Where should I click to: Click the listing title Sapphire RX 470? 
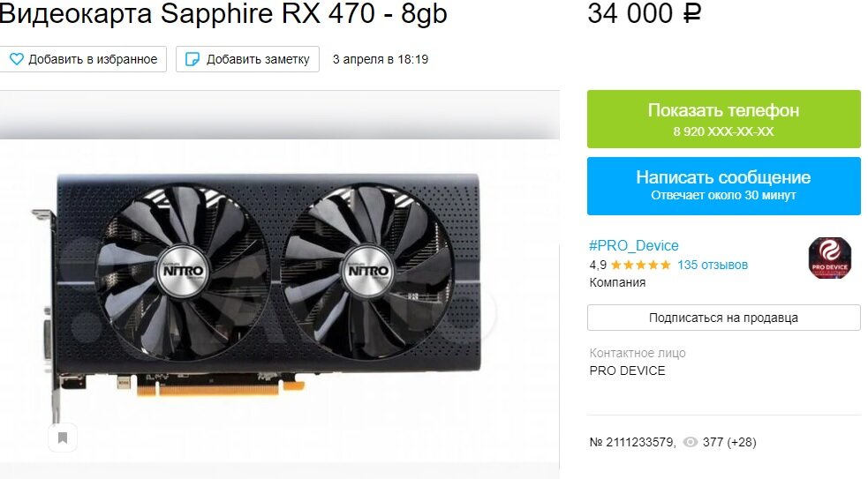[223, 14]
